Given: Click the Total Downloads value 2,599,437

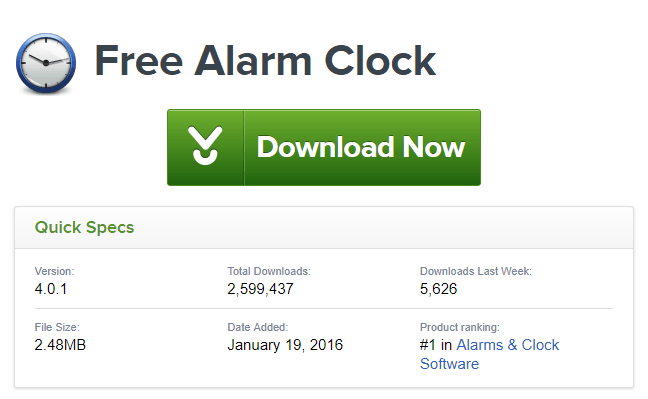Looking at the screenshot, I should [x=260, y=289].
